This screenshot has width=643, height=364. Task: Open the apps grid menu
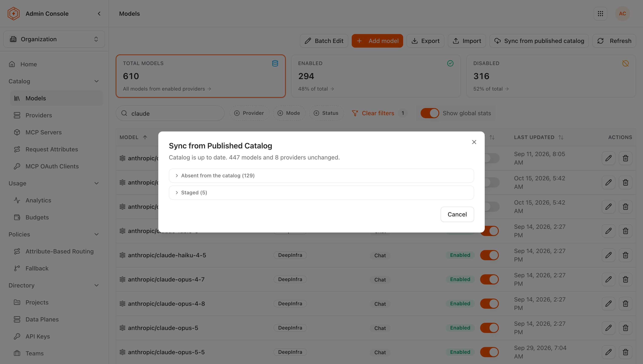coord(600,13)
